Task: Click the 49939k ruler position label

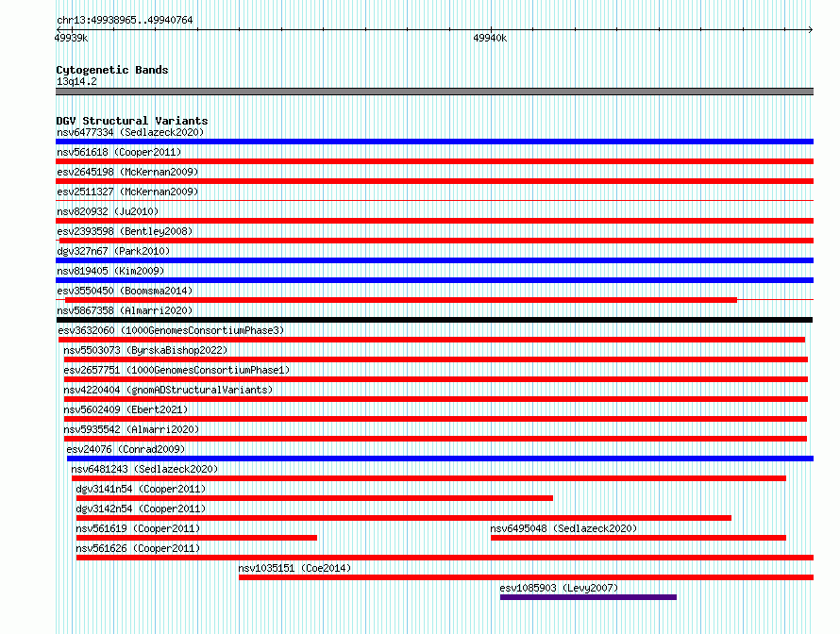Action: point(71,38)
